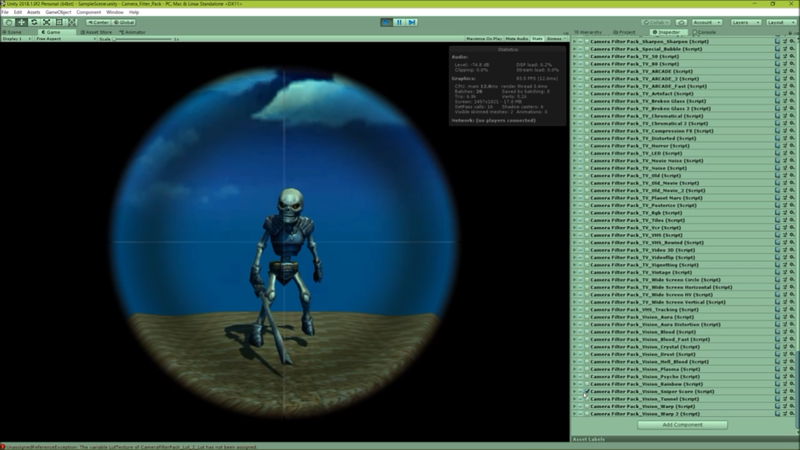Viewport: 800px width, 450px height.
Task: Open help icon for TV_Artefact script
Action: click(x=777, y=94)
